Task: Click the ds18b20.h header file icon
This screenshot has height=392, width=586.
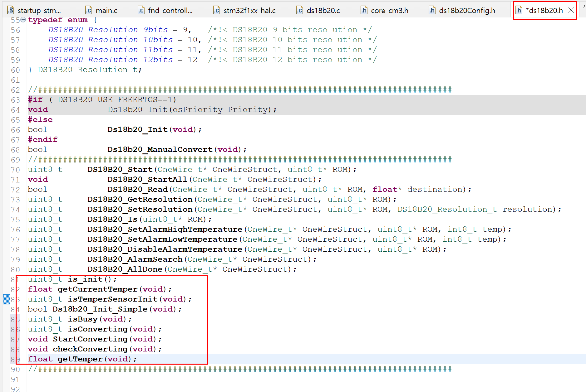Action: (519, 10)
